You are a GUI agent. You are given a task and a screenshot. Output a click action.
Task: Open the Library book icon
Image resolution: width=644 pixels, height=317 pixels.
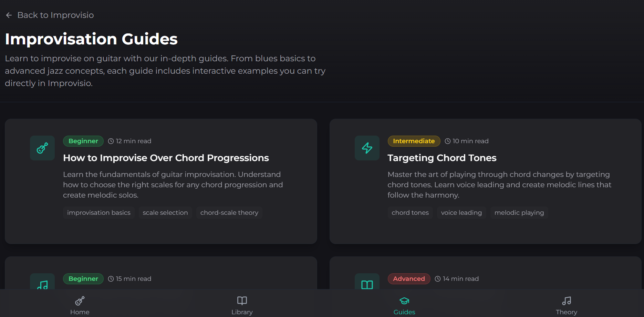242,301
